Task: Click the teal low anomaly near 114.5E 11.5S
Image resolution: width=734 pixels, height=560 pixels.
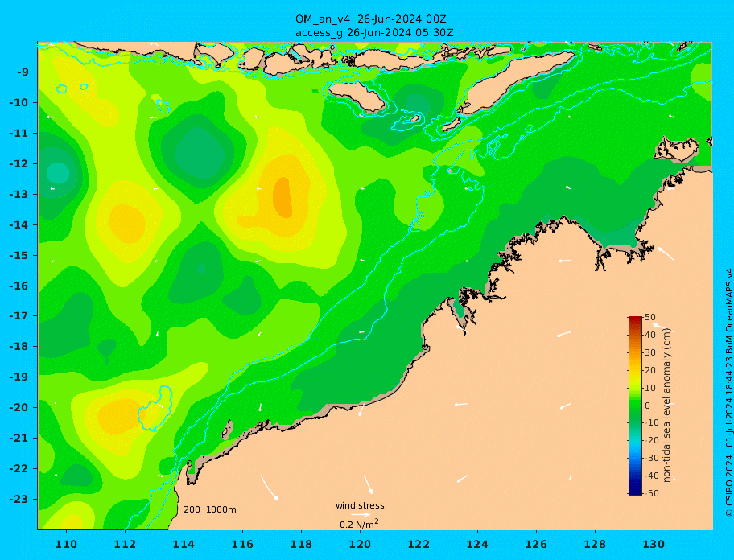Action: coord(200,154)
